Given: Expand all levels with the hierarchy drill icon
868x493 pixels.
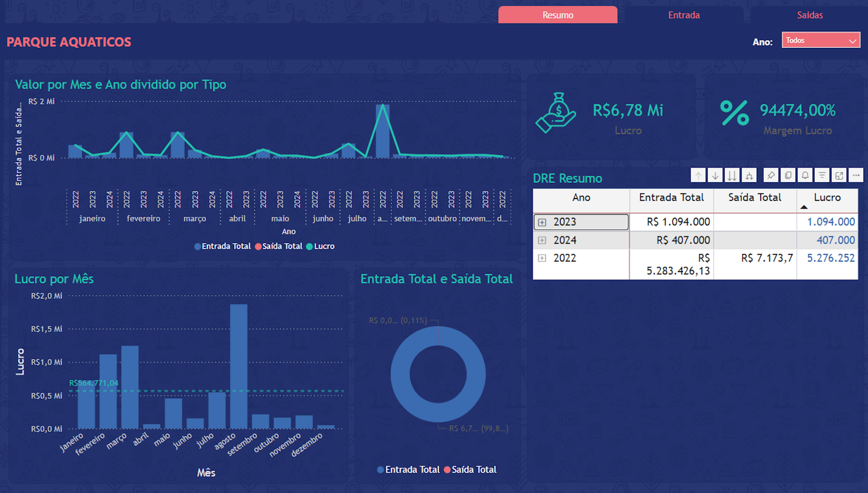Looking at the screenshot, I should coord(749,175).
